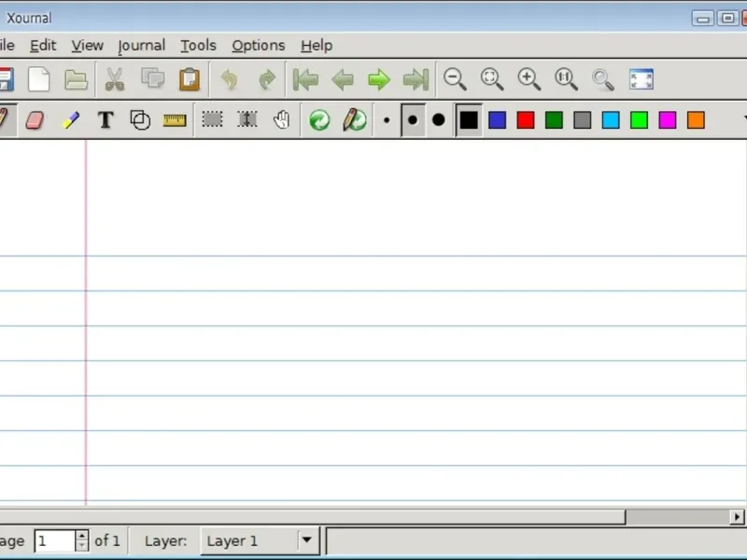
Task: Zoom in with the plus magnifier
Action: click(x=529, y=79)
